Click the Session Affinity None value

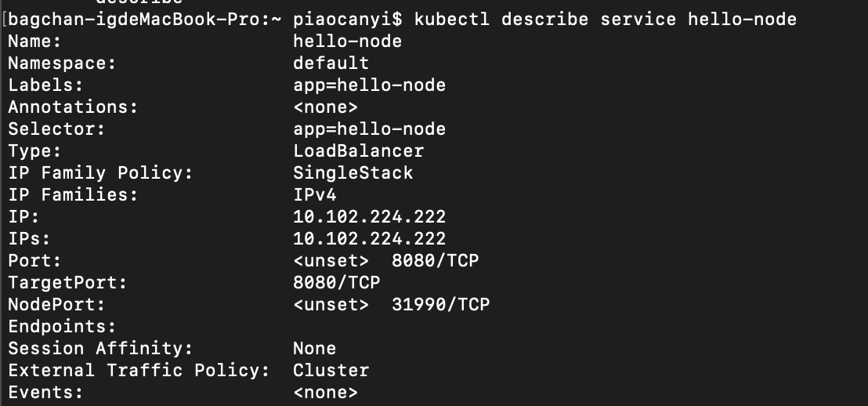tap(314, 349)
